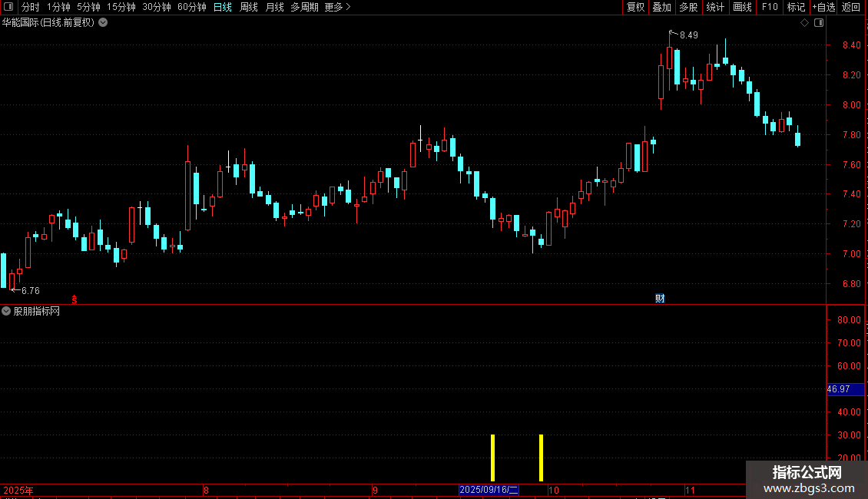Open the 多股 multi-stock view

pos(689,7)
